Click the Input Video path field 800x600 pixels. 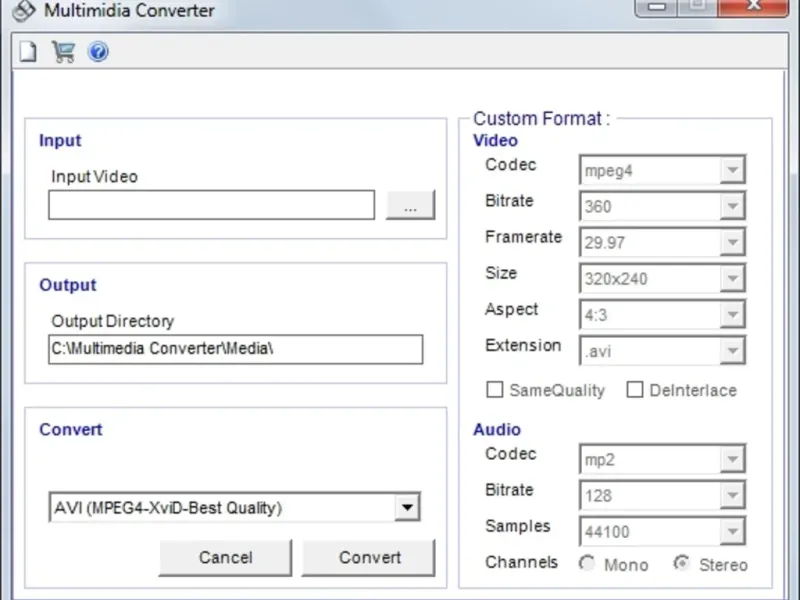pyautogui.click(x=211, y=205)
